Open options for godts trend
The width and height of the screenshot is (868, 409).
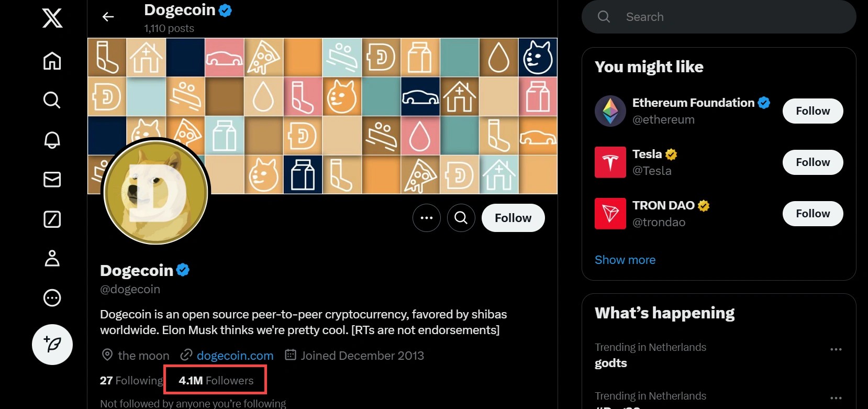[x=836, y=349]
